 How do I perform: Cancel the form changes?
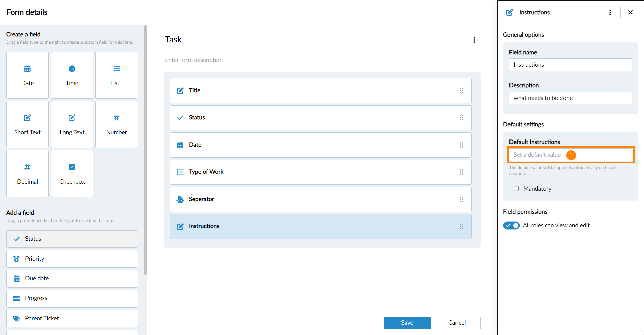(x=457, y=323)
